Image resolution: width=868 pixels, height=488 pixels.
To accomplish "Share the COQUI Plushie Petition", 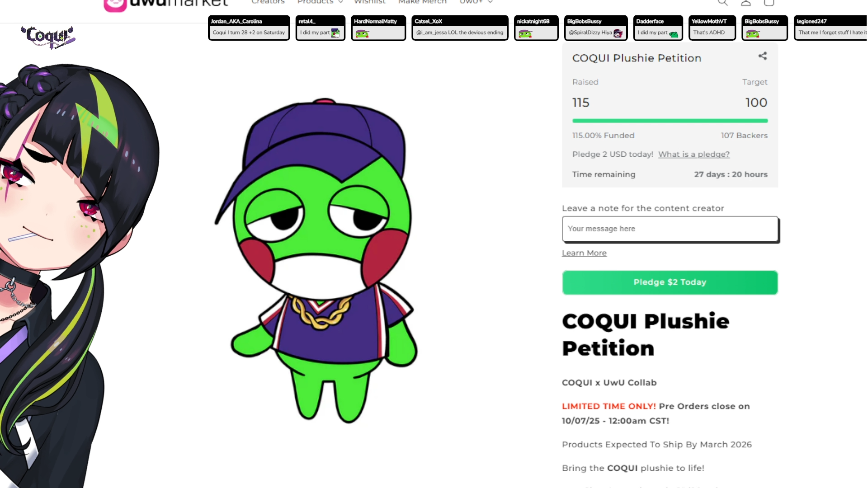I will coord(763,56).
